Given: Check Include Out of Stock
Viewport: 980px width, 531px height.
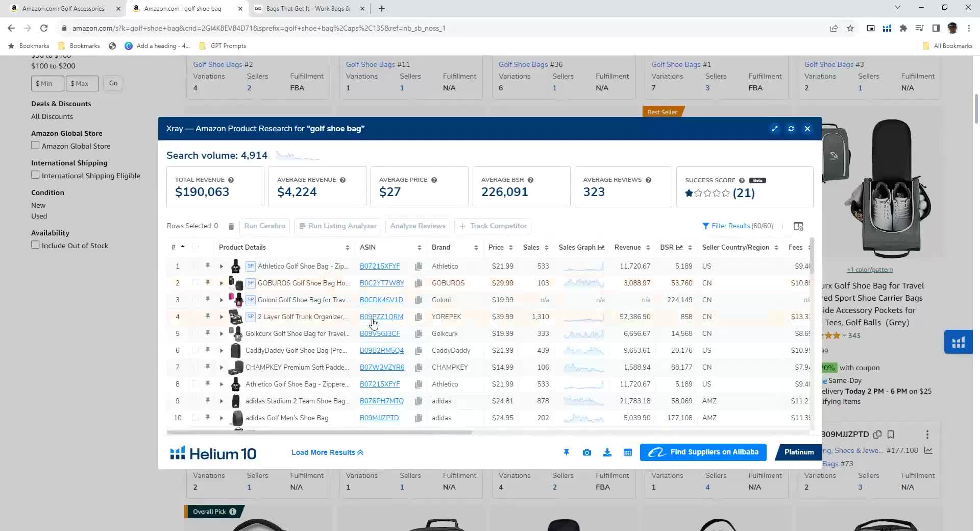Looking at the screenshot, I should click(35, 245).
